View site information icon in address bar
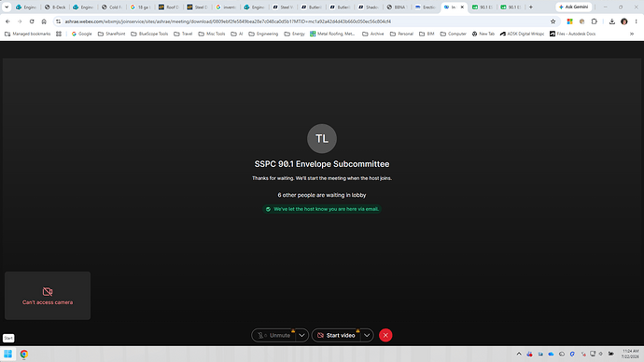The image size is (644, 362). tap(58, 21)
